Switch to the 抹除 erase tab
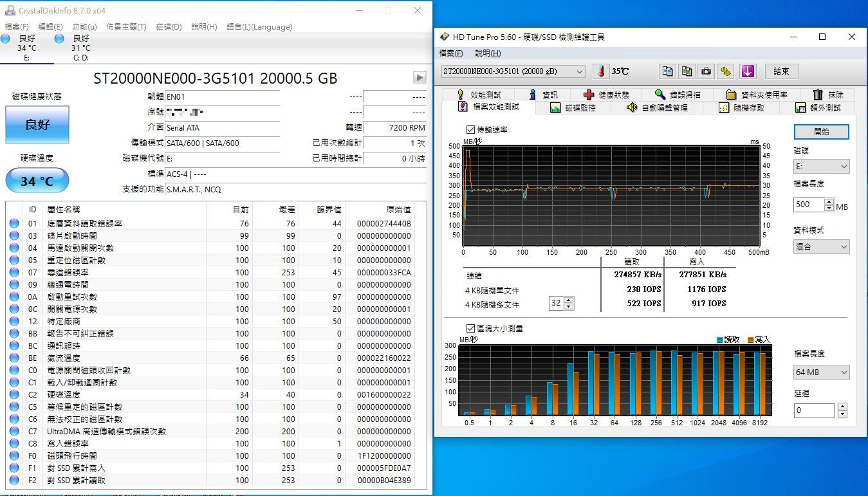 (x=828, y=95)
